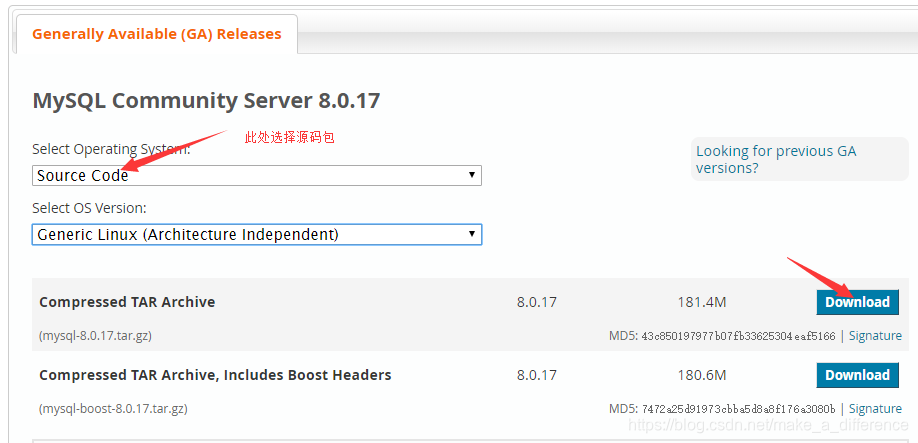Click the Compressed TAR Archive title text
This screenshot has height=443, width=918.
pos(127,302)
